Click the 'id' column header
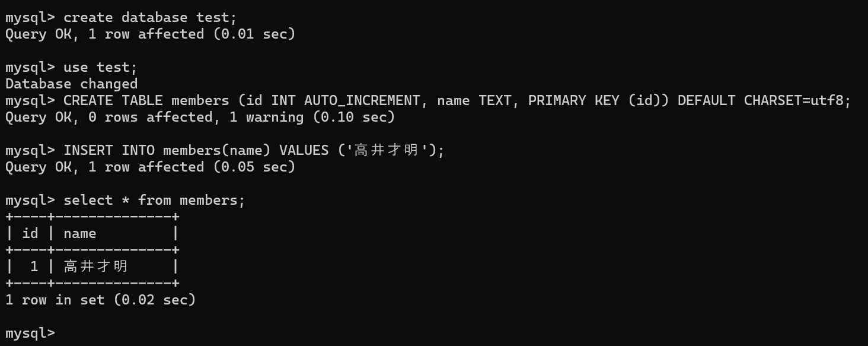868x346 pixels. click(x=30, y=233)
